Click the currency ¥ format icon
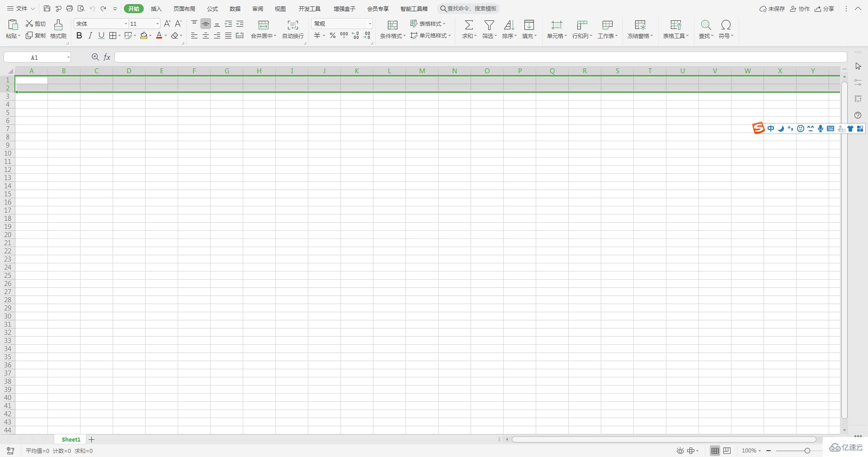 click(317, 35)
